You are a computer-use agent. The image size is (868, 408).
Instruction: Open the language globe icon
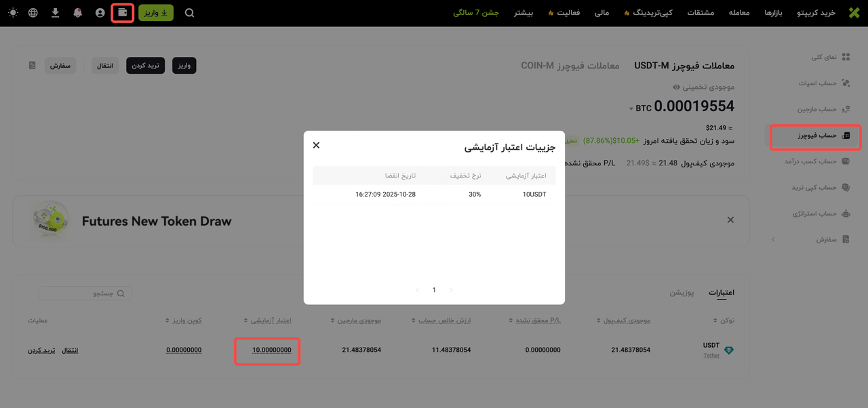click(x=33, y=13)
